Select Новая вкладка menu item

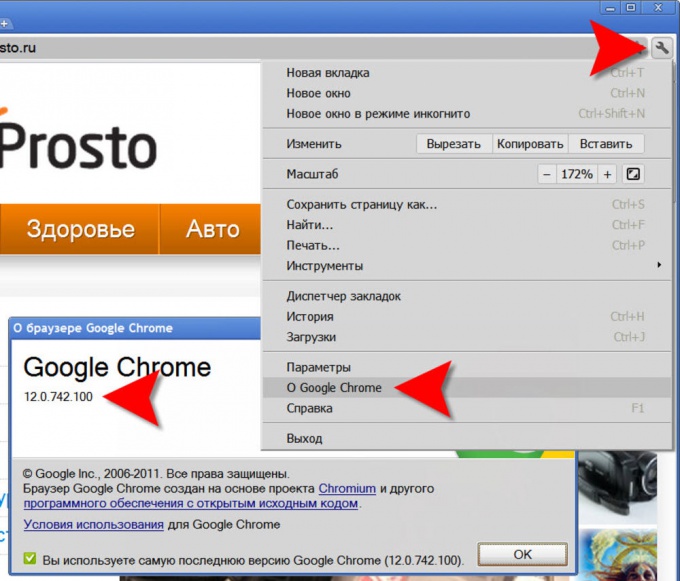[x=467, y=72]
